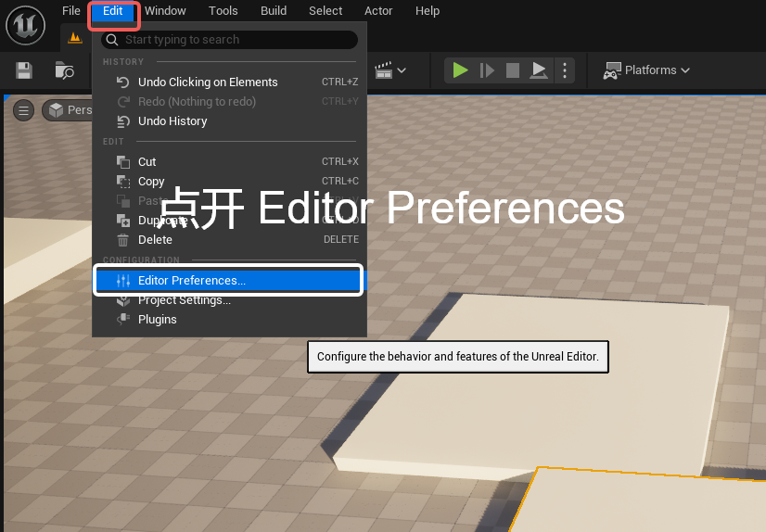Open Undo History from the Edit menu
The height and width of the screenshot is (532, 766).
pos(230,121)
